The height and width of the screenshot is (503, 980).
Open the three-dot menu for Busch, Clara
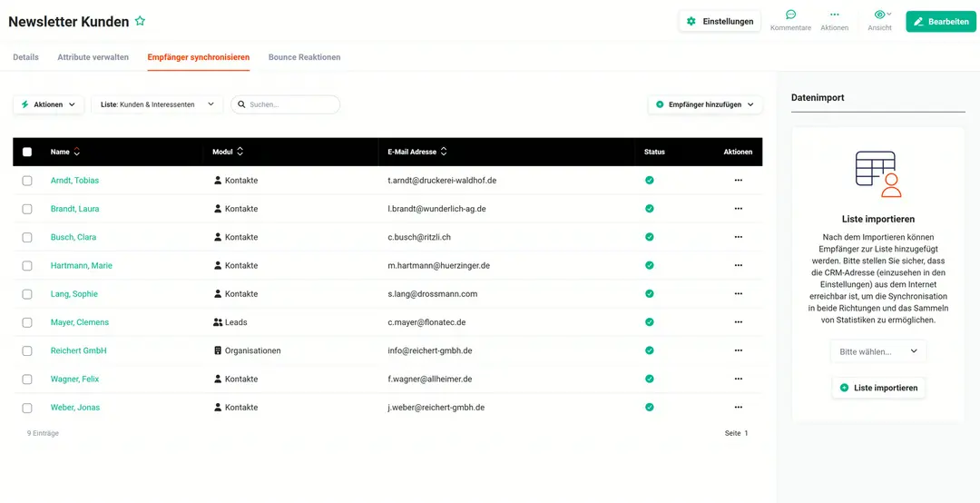738,237
